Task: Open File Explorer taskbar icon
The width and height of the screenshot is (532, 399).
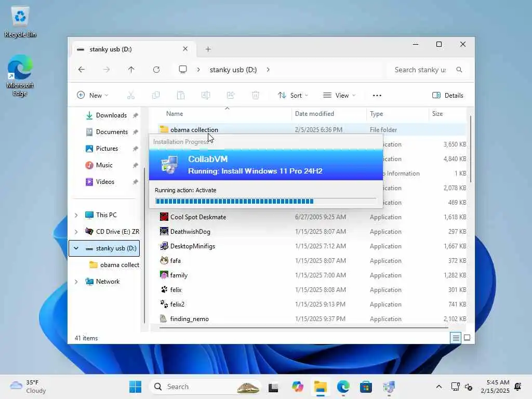Action: coord(320,387)
